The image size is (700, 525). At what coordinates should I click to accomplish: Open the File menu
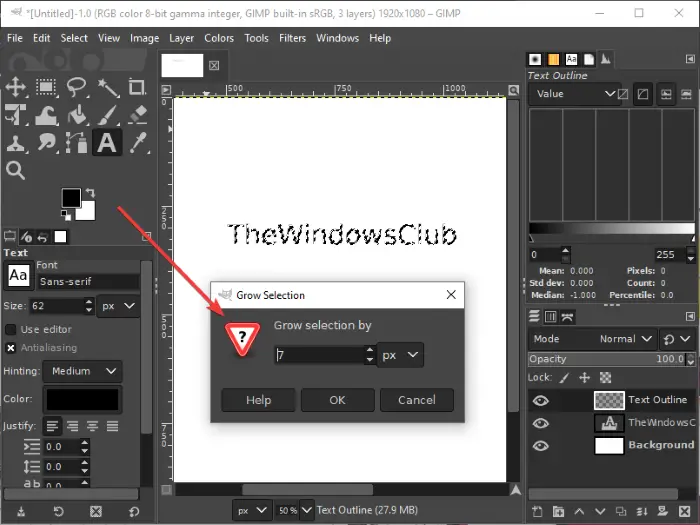(15, 38)
